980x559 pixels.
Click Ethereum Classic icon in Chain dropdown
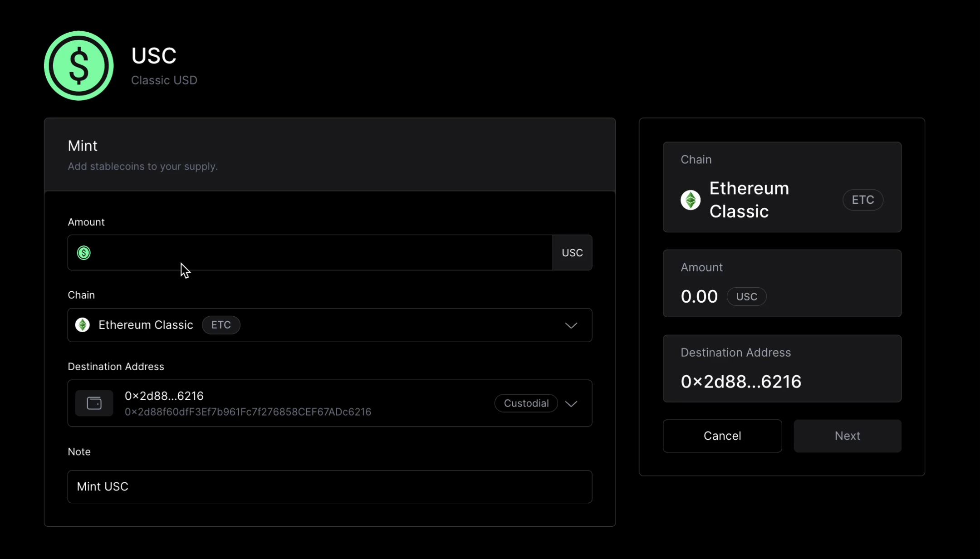click(83, 325)
